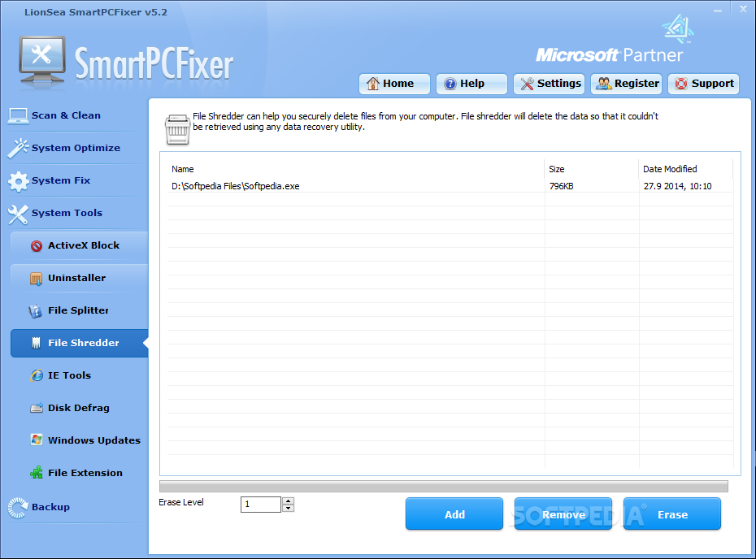Select Uninstaller tool
756x559 pixels.
(x=79, y=278)
